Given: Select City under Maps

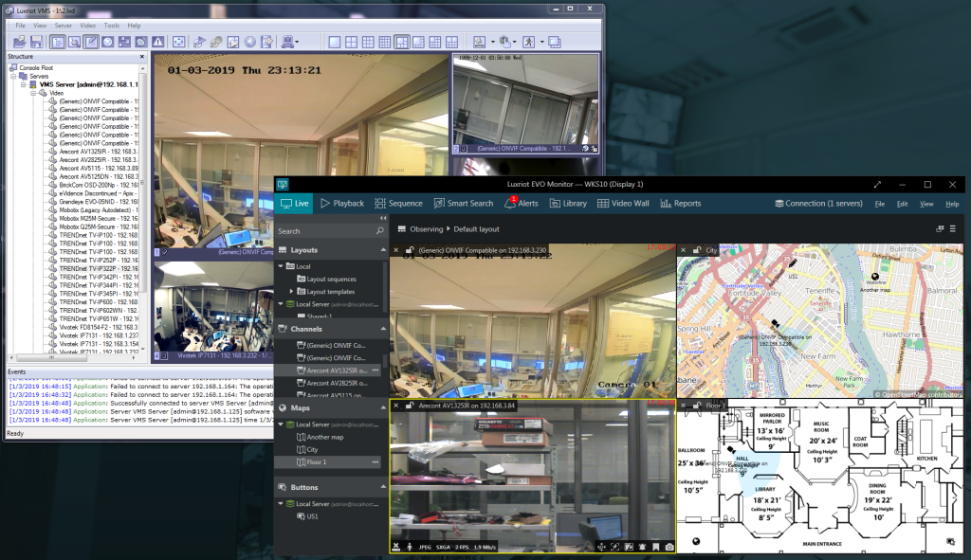Looking at the screenshot, I should point(312,449).
